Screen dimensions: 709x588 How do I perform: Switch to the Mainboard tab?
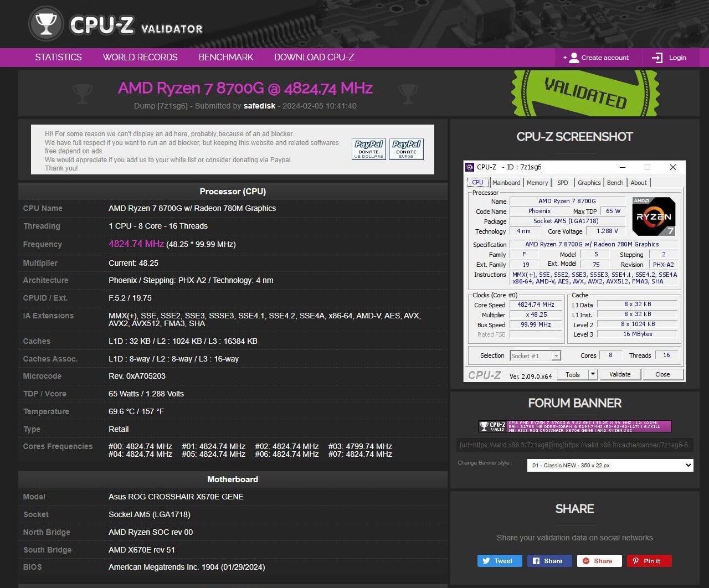tap(506, 183)
